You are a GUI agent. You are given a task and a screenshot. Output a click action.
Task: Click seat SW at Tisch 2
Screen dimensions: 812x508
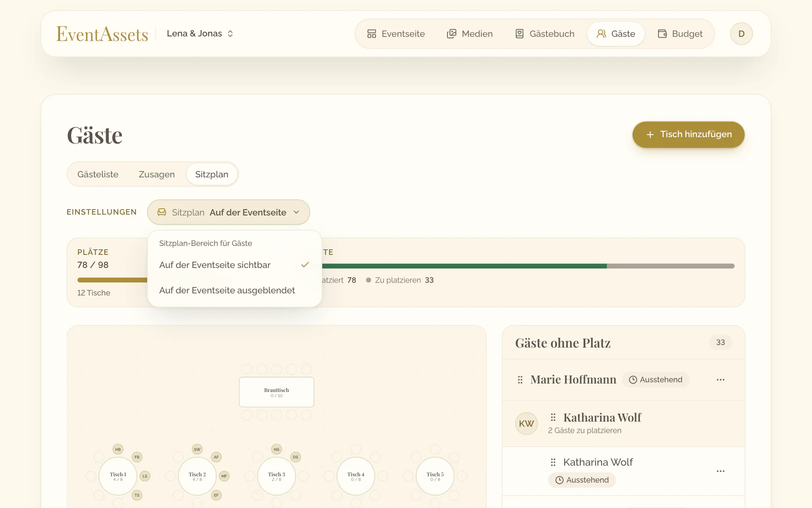coord(197,450)
